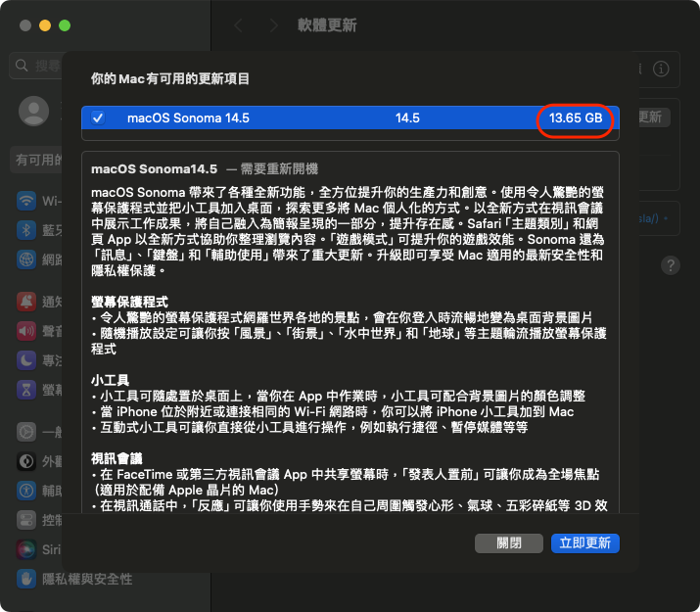Screen dimensions: 700x612
Task: Click the 軟體更新 window title
Action: coord(327,25)
